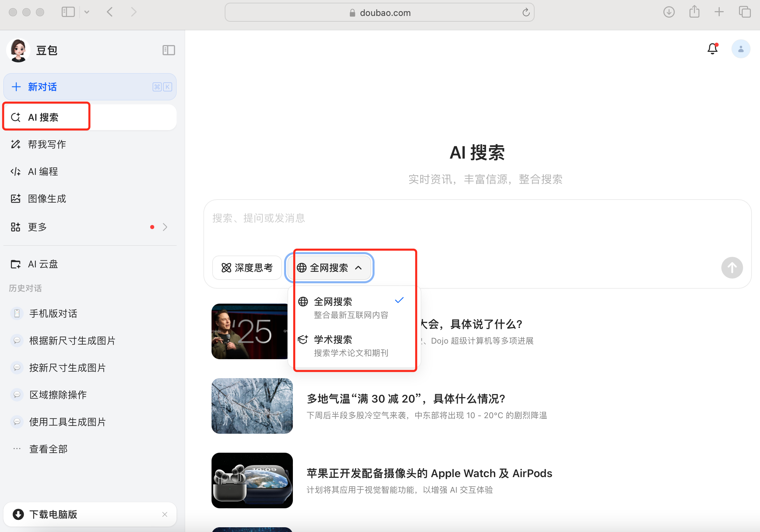
Task: Click the 学术搜索 graduation cap icon
Action: tap(303, 340)
